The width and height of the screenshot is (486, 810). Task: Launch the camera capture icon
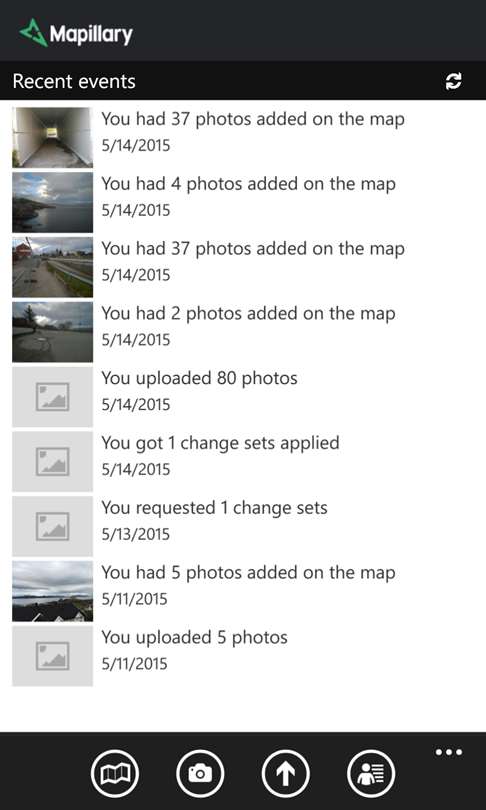point(200,773)
